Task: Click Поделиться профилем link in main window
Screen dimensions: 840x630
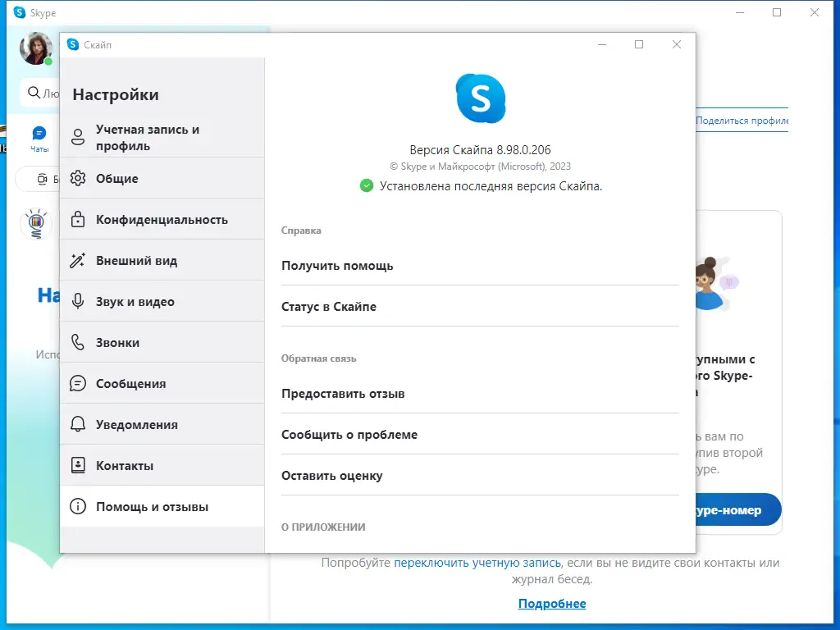Action: click(x=742, y=121)
